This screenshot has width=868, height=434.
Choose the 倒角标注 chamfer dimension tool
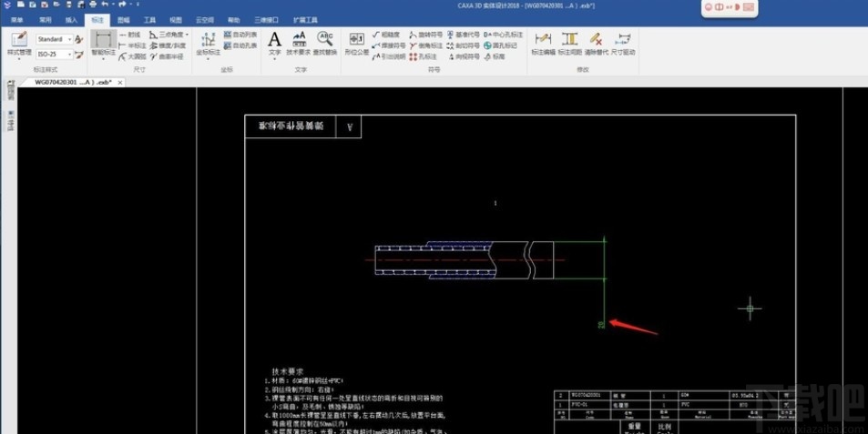(426, 45)
